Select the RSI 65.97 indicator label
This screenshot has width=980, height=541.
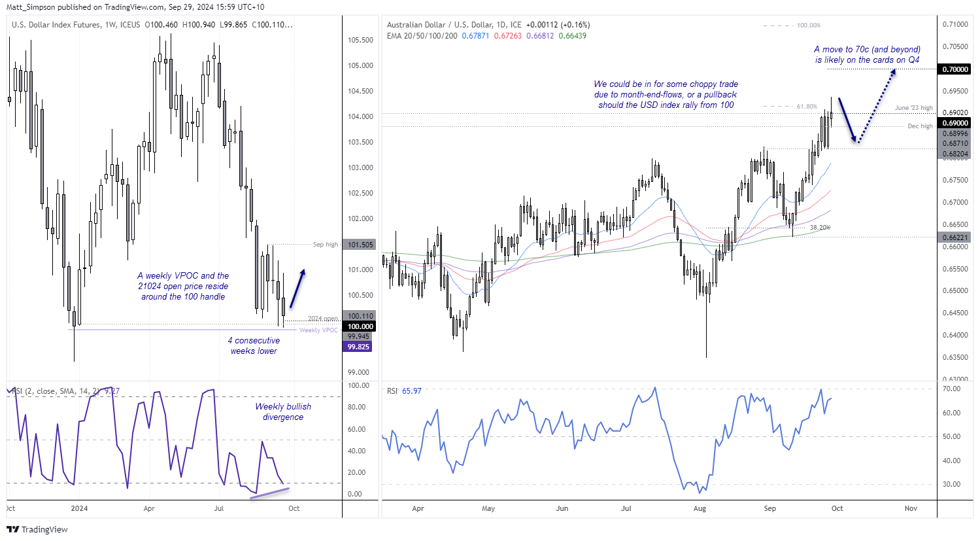click(404, 391)
